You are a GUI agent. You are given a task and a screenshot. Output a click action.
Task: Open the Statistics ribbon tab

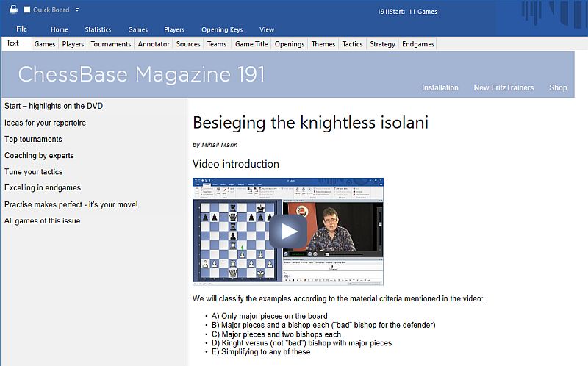tap(98, 29)
